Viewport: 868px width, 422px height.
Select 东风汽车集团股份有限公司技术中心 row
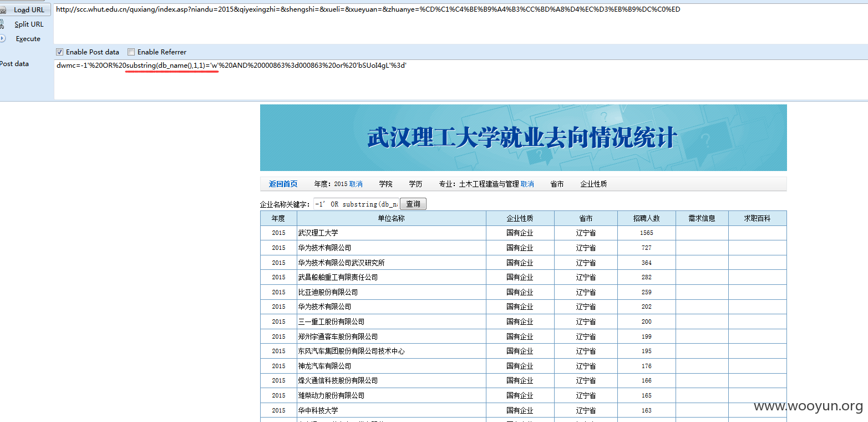tap(523, 351)
